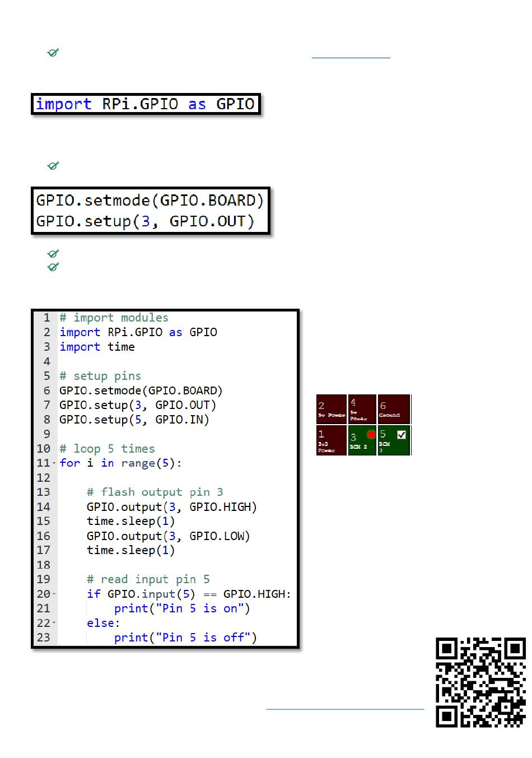
Task: Click line 7 'GPIO.setup(3, GPIO.OUT)' in the editor
Action: click(x=138, y=405)
